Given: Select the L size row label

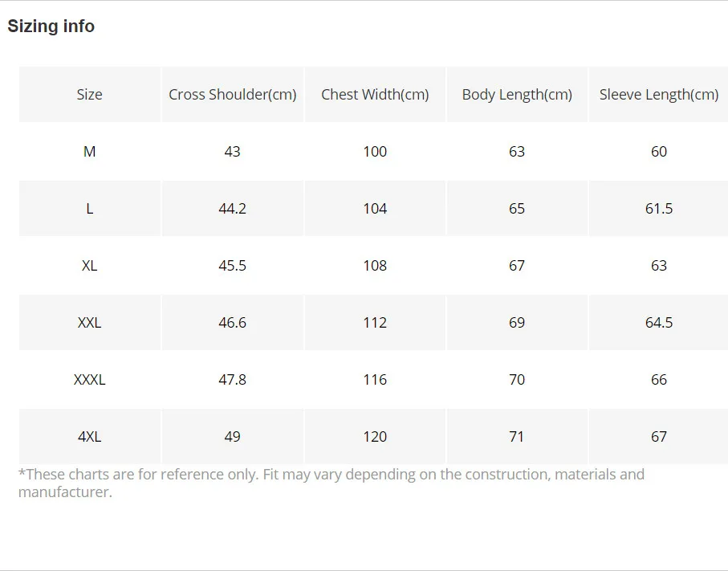Looking at the screenshot, I should (89, 209).
